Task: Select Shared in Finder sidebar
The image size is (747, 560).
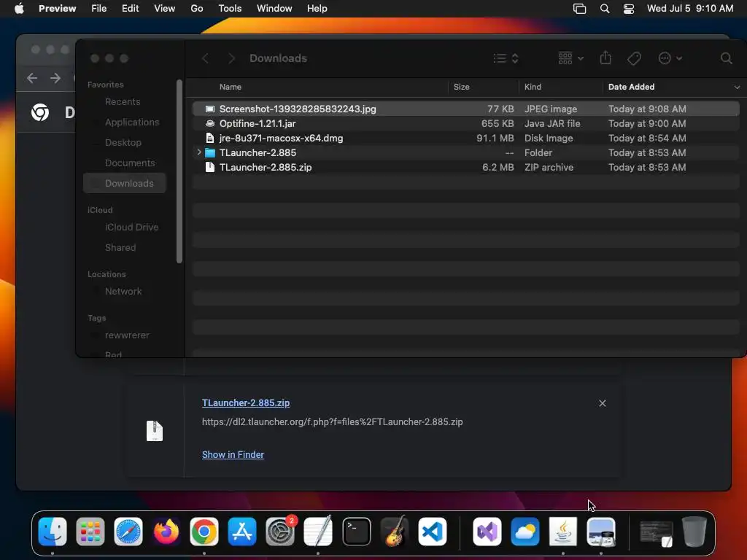Action: click(120, 248)
